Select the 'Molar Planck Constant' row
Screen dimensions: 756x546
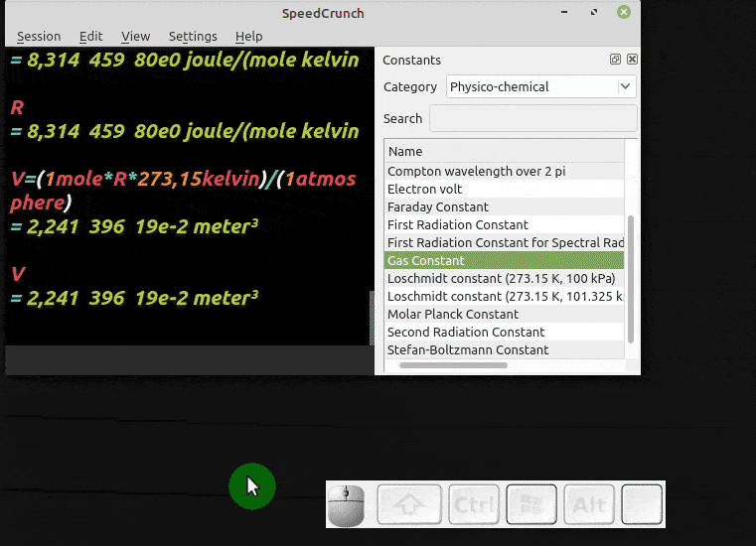click(x=505, y=315)
